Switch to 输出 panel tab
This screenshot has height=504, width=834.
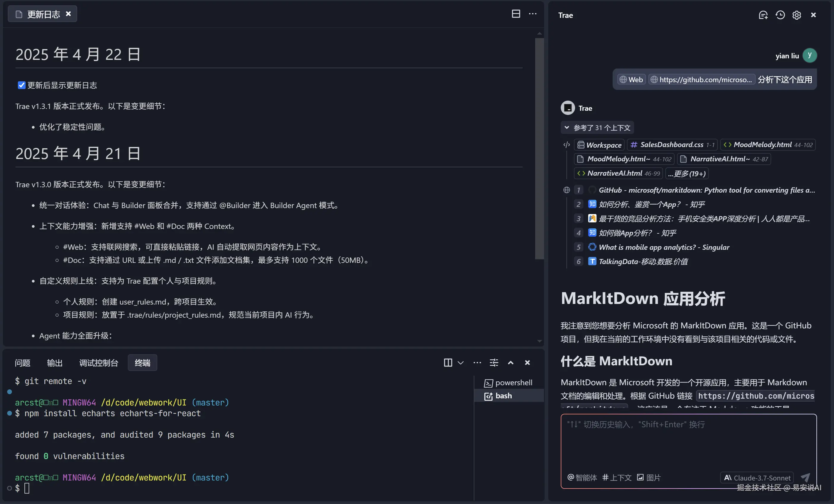(x=55, y=363)
